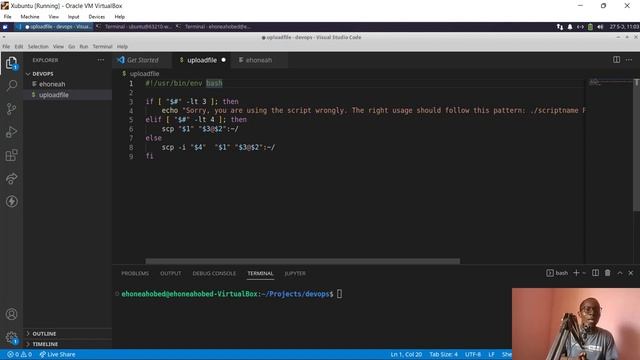Click the editor horizontal scrollbar

click(302, 261)
